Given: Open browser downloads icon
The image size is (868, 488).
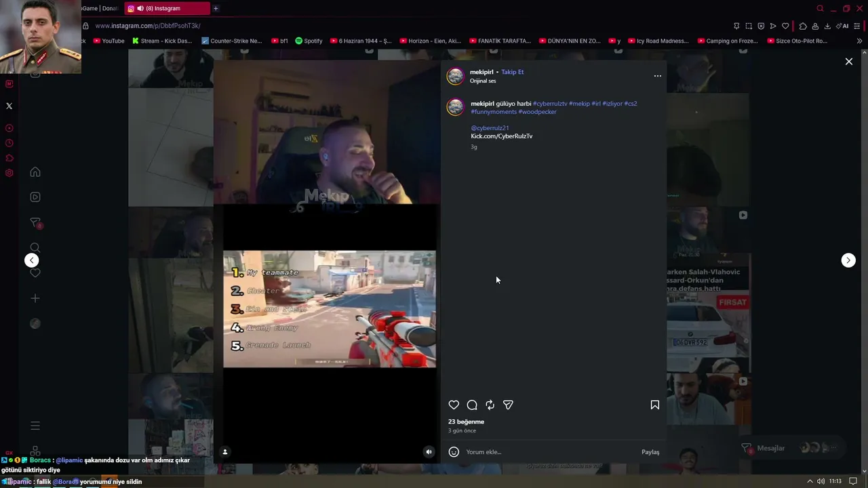Looking at the screenshot, I should tap(827, 26).
